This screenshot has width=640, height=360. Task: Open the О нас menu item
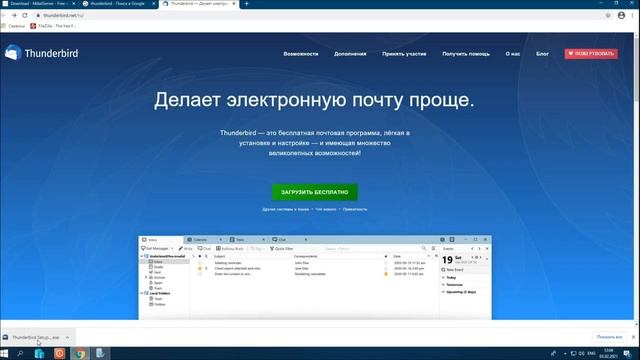coord(513,54)
